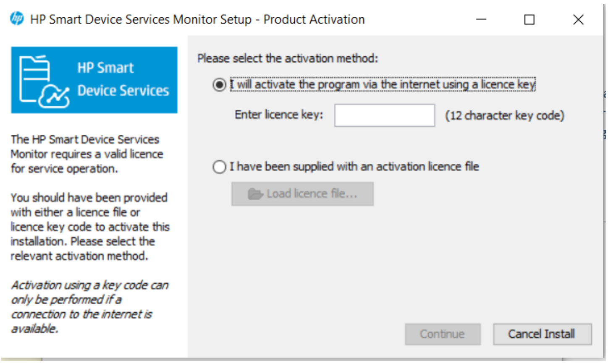Close the Product Activation window
Image resolution: width=608 pixels, height=364 pixels.
point(578,19)
